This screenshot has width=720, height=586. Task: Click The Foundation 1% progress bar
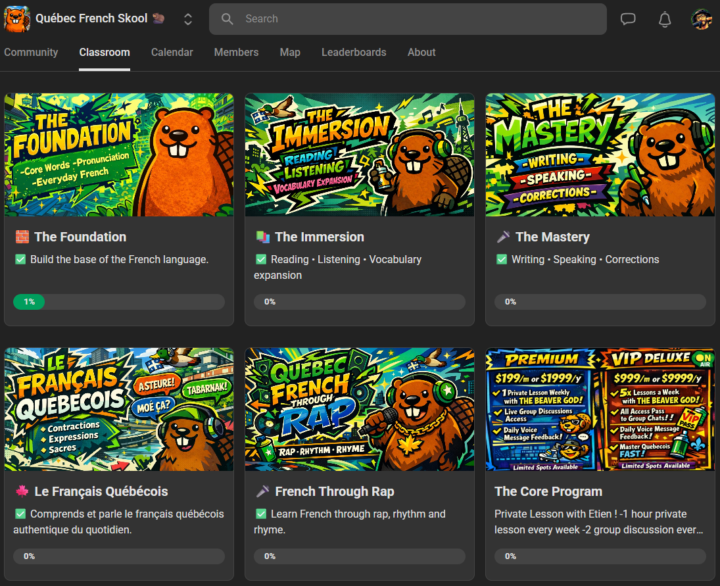click(118, 301)
